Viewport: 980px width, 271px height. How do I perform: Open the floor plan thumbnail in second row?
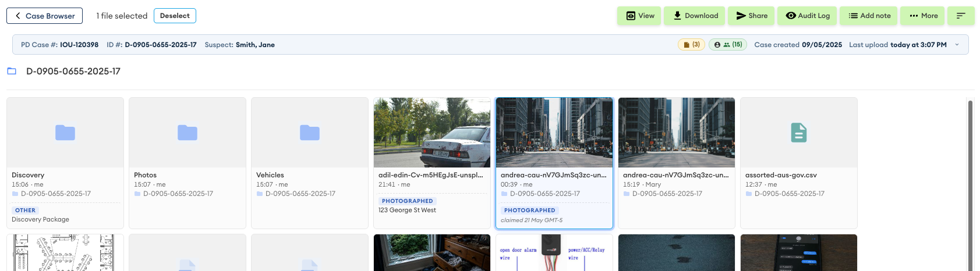(x=65, y=253)
